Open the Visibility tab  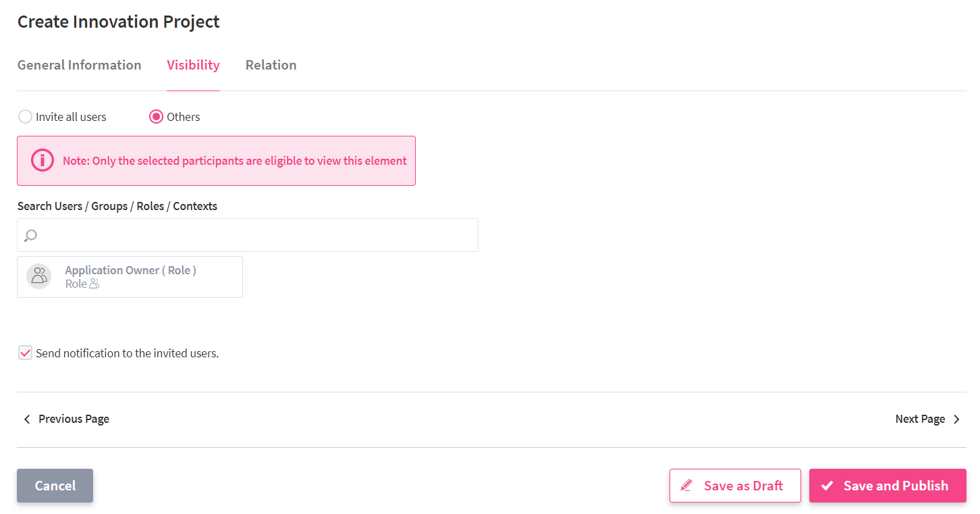tap(193, 66)
